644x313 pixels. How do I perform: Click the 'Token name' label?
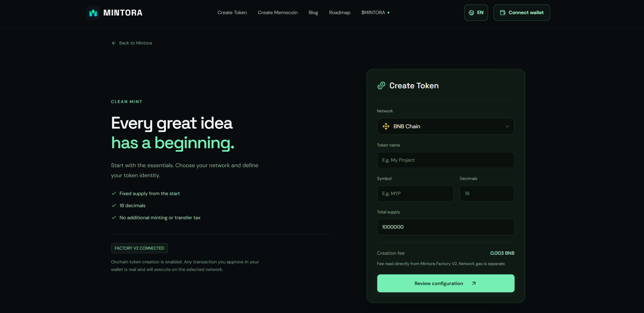pos(389,145)
